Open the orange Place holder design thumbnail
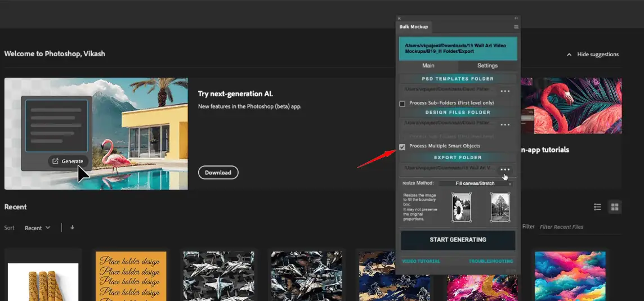This screenshot has width=644, height=301. [131, 276]
